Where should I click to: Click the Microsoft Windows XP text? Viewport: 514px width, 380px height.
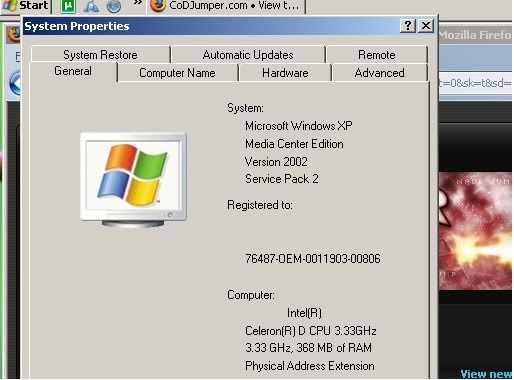[x=299, y=126]
